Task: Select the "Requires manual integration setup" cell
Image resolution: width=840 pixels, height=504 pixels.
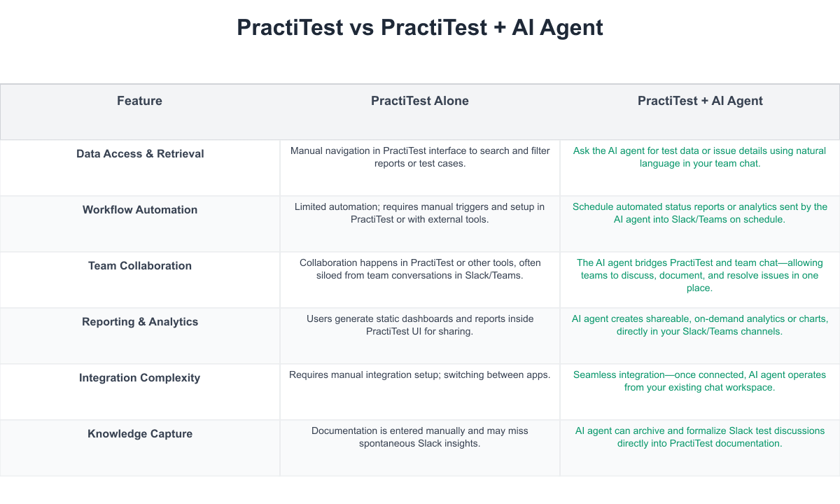Action: (420, 374)
